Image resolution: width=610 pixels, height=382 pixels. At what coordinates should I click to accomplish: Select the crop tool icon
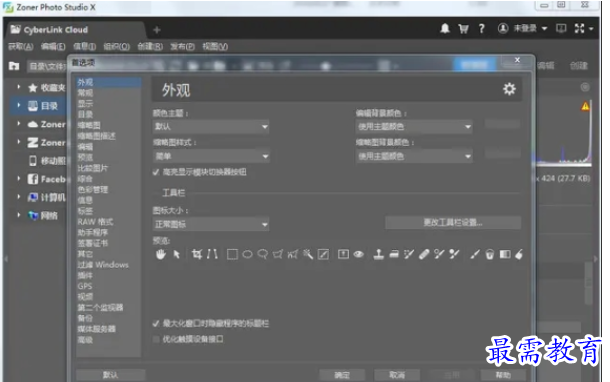coord(197,254)
